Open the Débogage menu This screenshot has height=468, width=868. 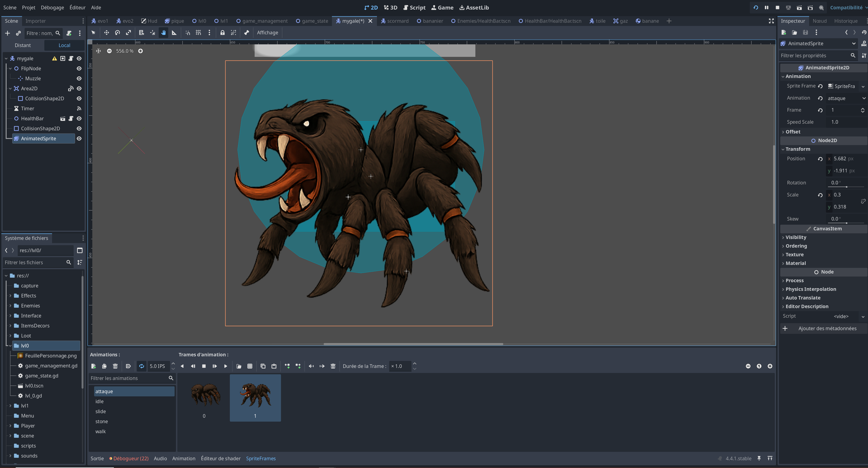[52, 8]
